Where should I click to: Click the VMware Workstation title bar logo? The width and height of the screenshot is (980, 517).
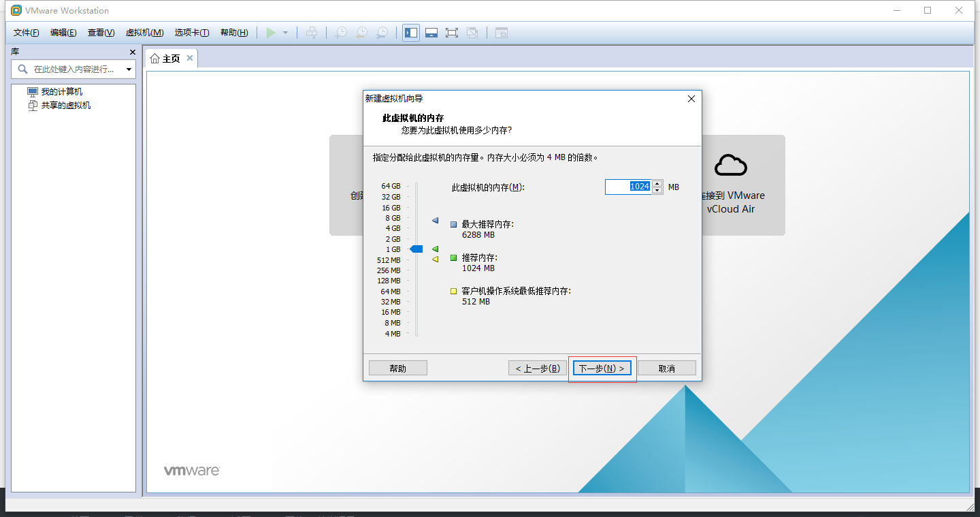[16, 10]
